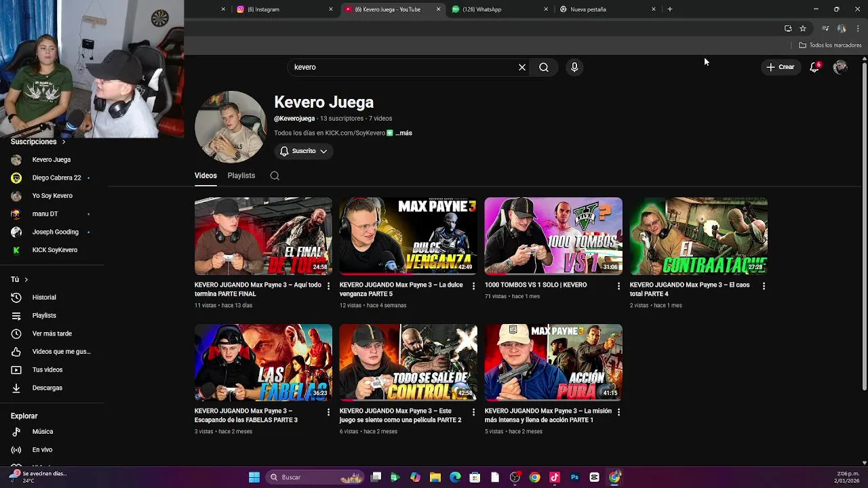
Task: Open video options for PARTE FINAL video
Action: pos(329,286)
